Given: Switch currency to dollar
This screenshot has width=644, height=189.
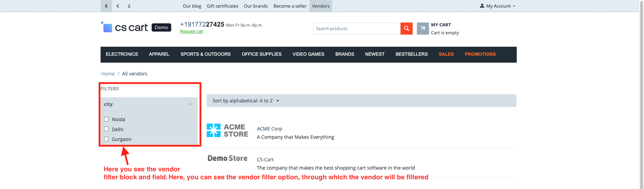Looking at the screenshot, I should pos(106,6).
